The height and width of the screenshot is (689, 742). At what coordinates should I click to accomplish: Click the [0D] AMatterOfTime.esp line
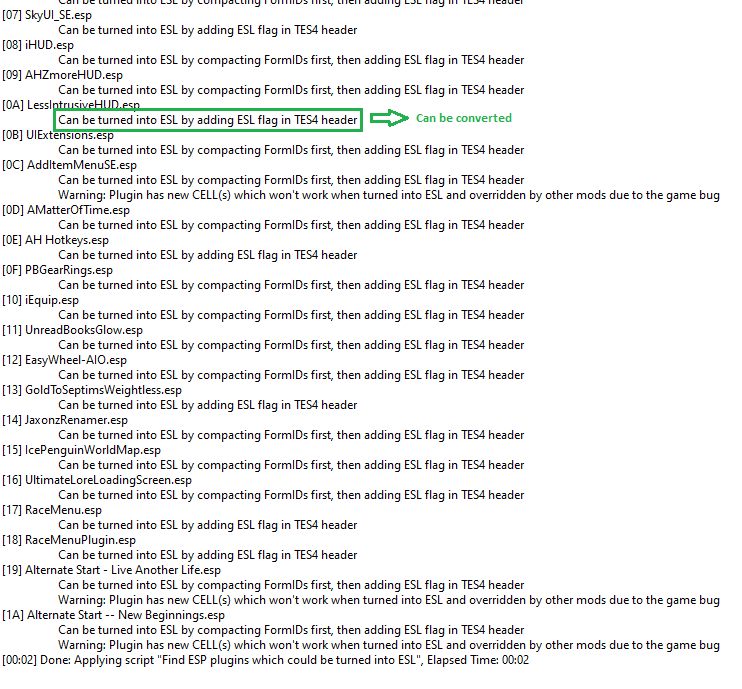pyautogui.click(x=66, y=210)
